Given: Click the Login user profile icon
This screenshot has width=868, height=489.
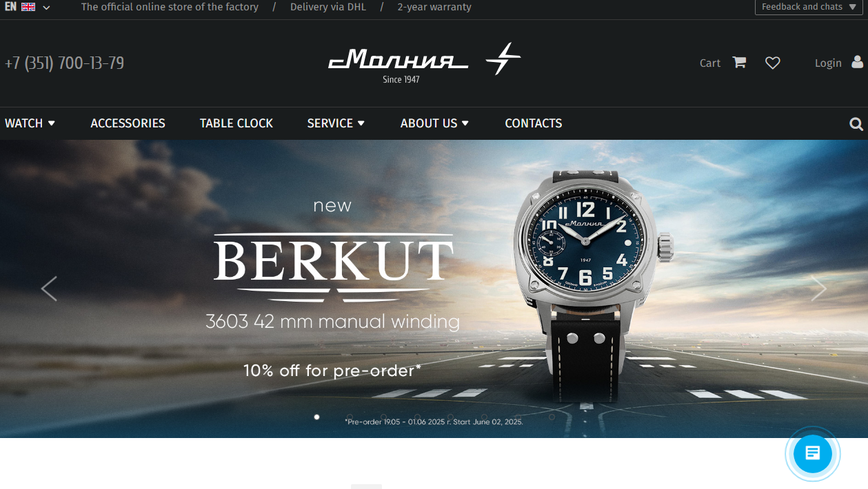Looking at the screenshot, I should point(857,62).
